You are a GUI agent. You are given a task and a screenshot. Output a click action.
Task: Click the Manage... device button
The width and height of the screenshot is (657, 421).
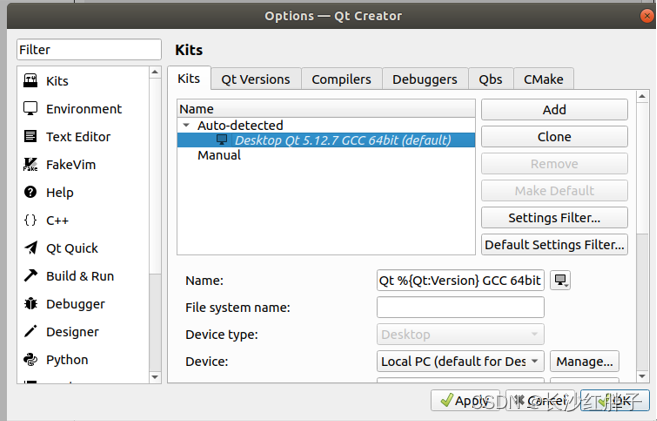click(585, 361)
